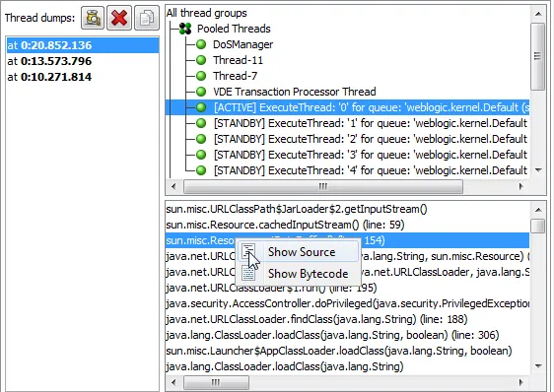Image resolution: width=554 pixels, height=392 pixels.
Task: Click green icon of STANDBY ExecuteThread '3'
Action: (201, 155)
